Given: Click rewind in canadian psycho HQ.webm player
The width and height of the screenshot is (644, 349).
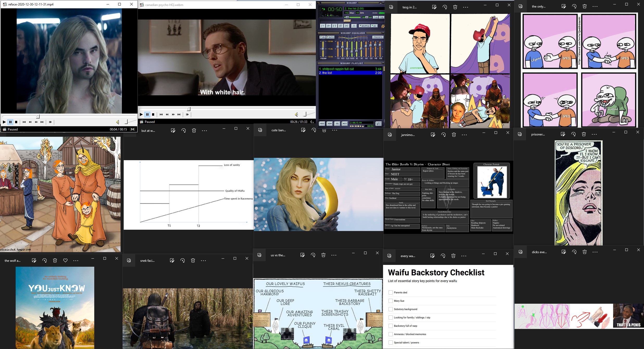Looking at the screenshot, I should click(x=167, y=114).
